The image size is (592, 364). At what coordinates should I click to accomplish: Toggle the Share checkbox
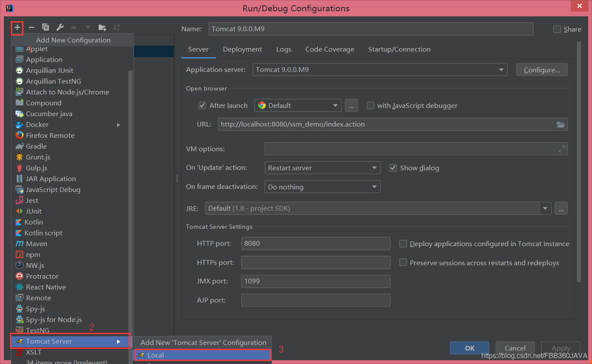[x=557, y=29]
